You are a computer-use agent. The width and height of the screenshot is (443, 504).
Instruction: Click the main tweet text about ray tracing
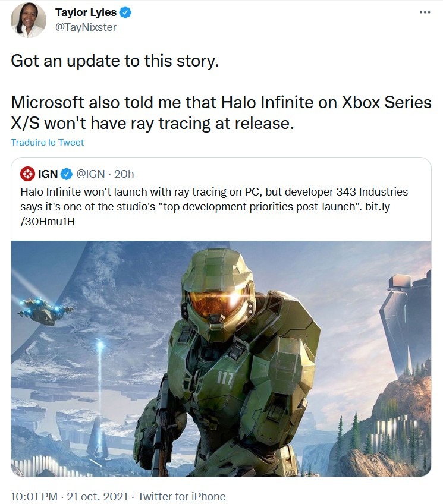coord(221,113)
